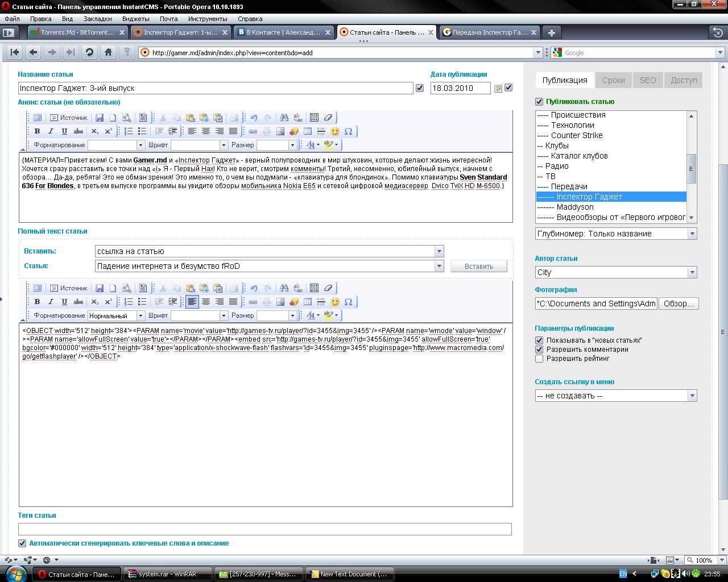Open the Глубиномер: Только название dropdown
The width and height of the screenshot is (728, 582).
tap(616, 234)
